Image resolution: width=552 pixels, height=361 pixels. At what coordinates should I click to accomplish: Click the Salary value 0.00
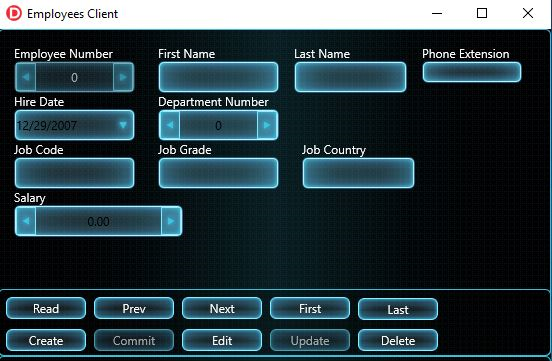(x=98, y=221)
